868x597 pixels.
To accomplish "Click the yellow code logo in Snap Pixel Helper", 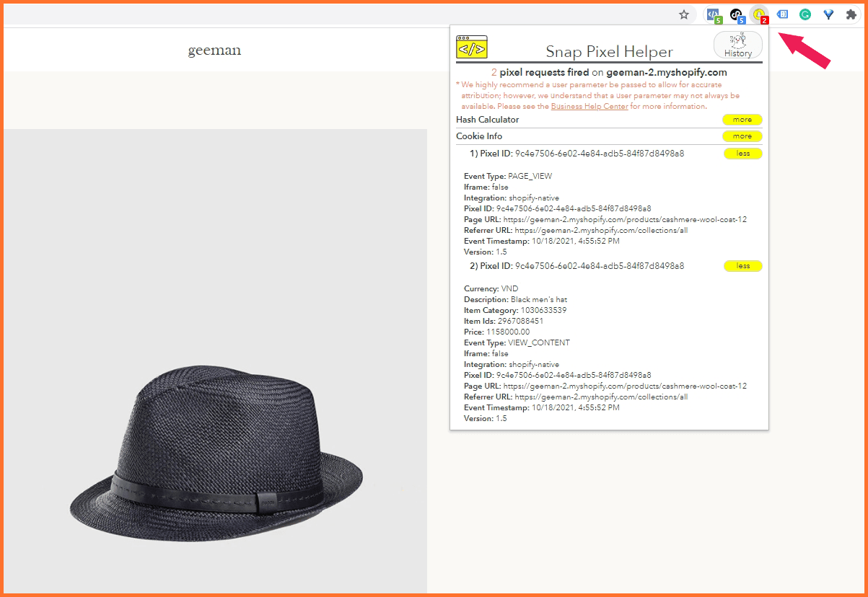I will tap(472, 47).
